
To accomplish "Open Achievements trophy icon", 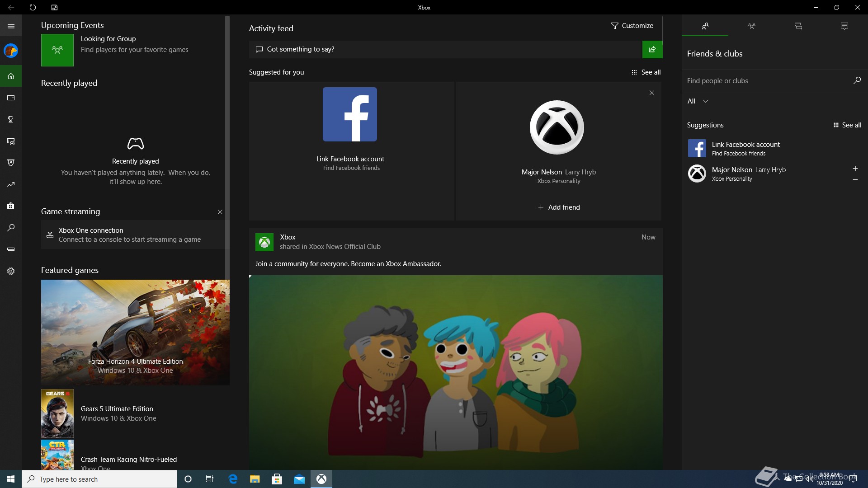I will [x=11, y=119].
